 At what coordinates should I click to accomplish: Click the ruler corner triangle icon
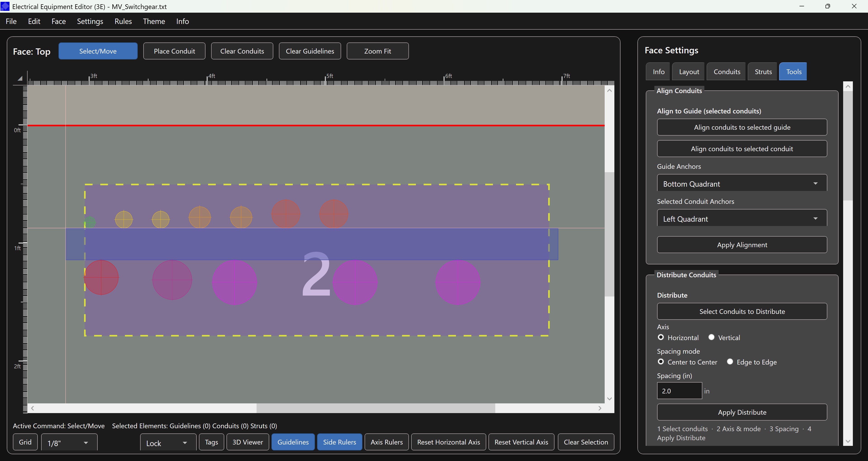pos(20,78)
